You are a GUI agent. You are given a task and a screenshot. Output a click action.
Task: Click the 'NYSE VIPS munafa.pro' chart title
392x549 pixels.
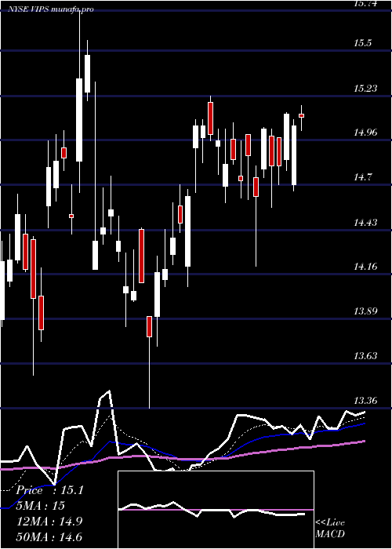[x=52, y=9]
